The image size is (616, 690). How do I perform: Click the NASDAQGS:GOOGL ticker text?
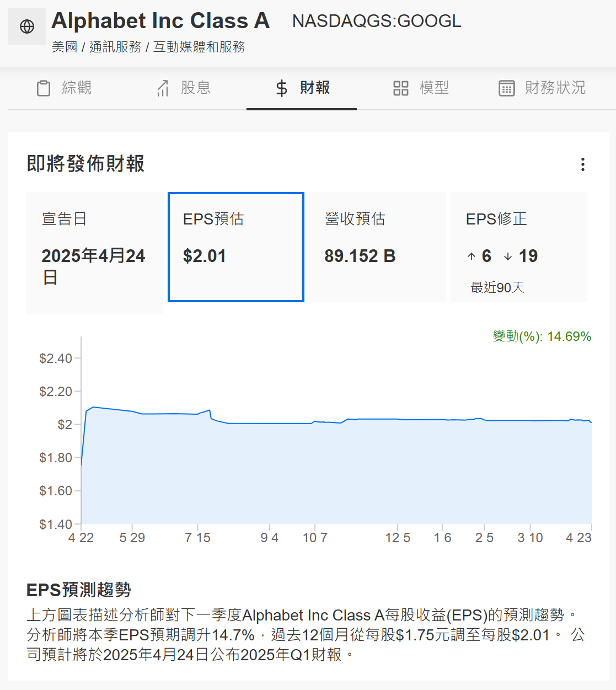[x=377, y=21]
